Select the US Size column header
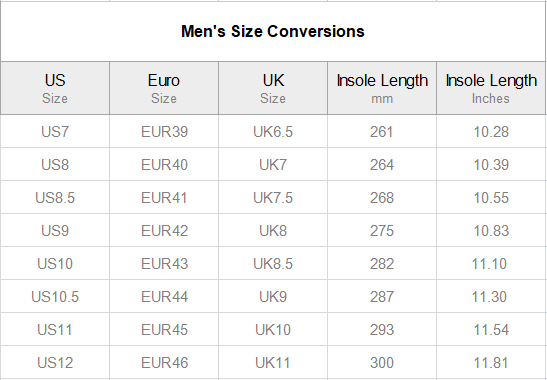 click(x=55, y=88)
